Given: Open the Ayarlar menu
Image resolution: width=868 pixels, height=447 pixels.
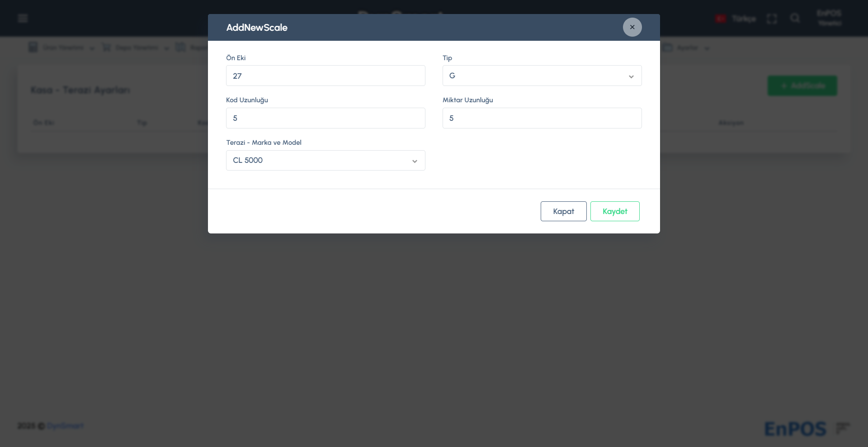Looking at the screenshot, I should [688, 48].
